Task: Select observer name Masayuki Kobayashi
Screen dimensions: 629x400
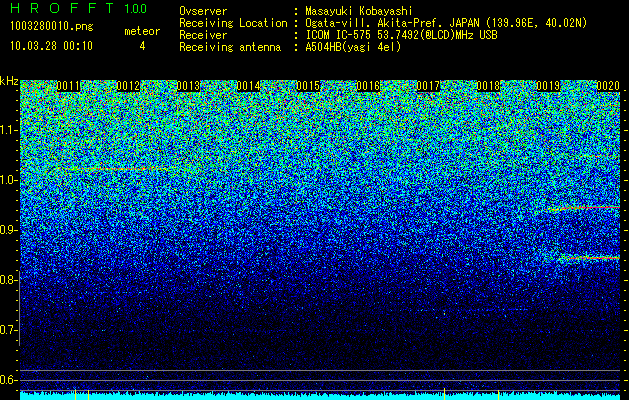Action: coord(359,11)
